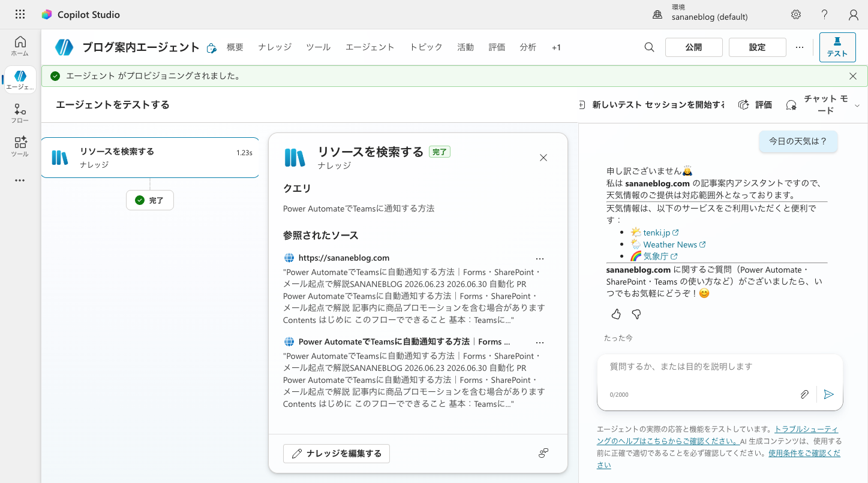Image resolution: width=868 pixels, height=483 pixels.
Task: Give the response a thumbs down
Action: click(636, 314)
